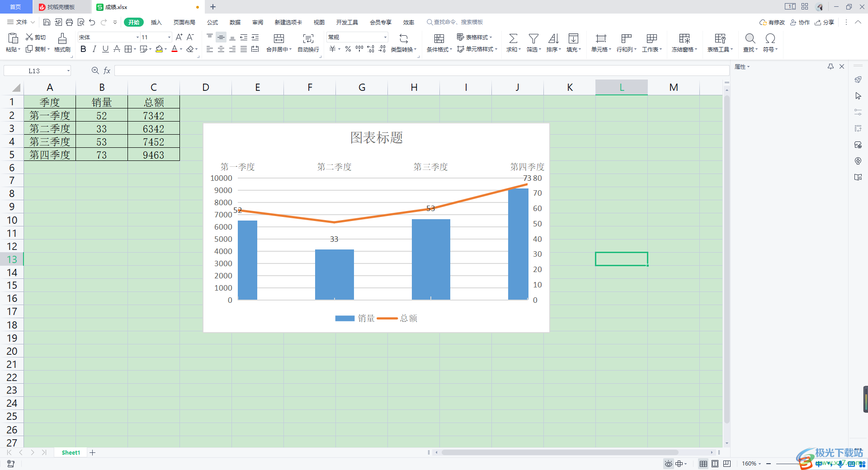Click the Sort (排序) icon
Screen dimensions: 868x470
[553, 38]
